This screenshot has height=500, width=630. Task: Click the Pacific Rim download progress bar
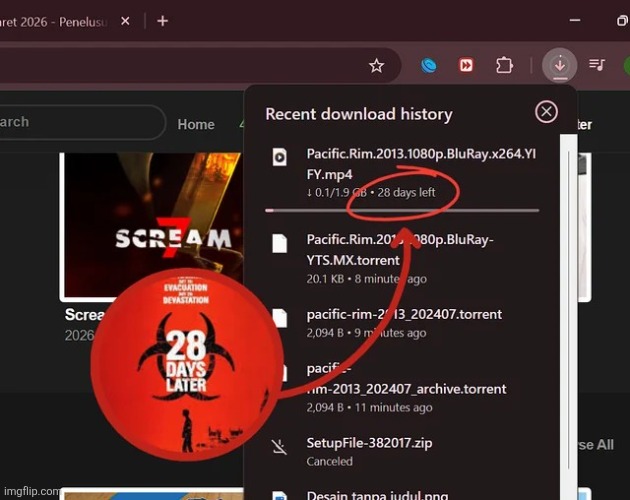pos(402,210)
